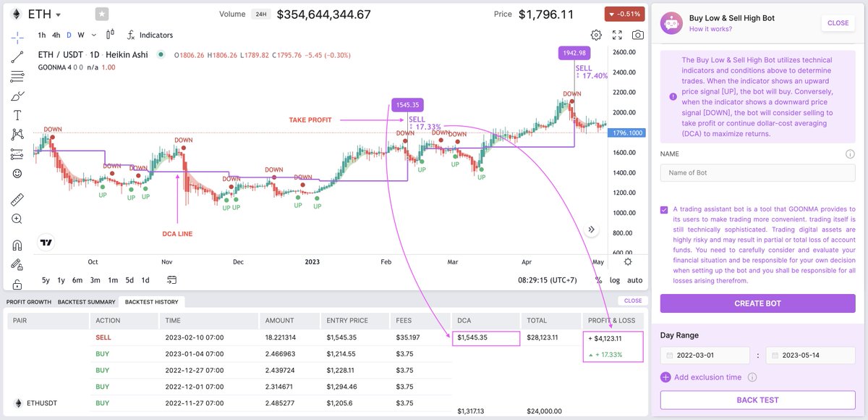
Task: Open the candlestick chart style picker
Action: (x=110, y=35)
